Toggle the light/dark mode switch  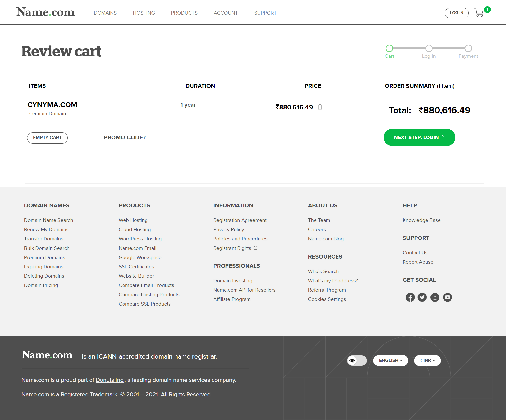[x=357, y=360]
